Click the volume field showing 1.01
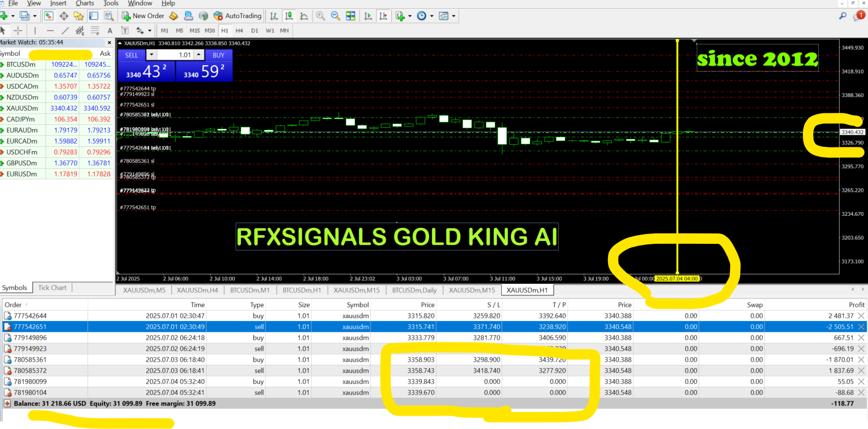This screenshot has width=868, height=429. pos(175,55)
